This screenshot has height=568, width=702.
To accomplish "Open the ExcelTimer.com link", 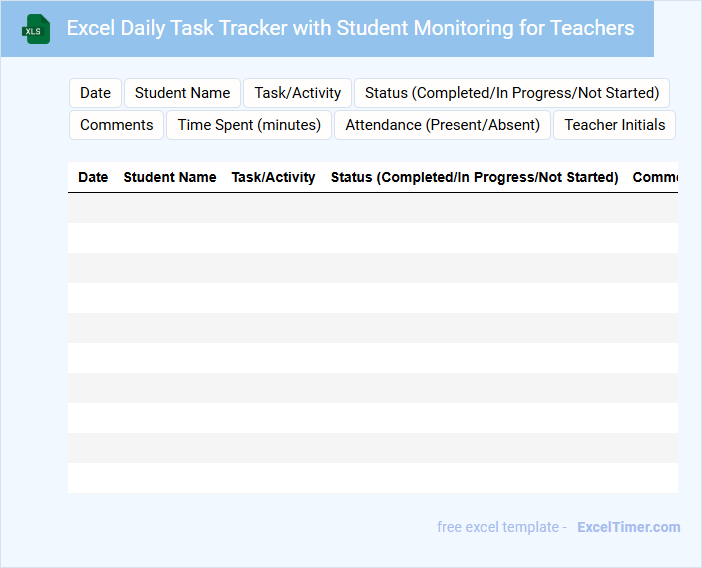I will tap(628, 527).
